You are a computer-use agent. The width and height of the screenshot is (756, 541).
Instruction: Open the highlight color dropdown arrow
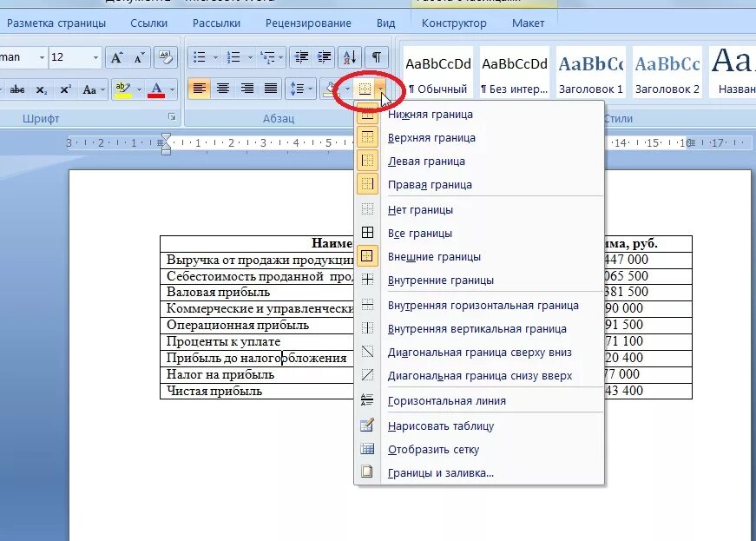(139, 89)
